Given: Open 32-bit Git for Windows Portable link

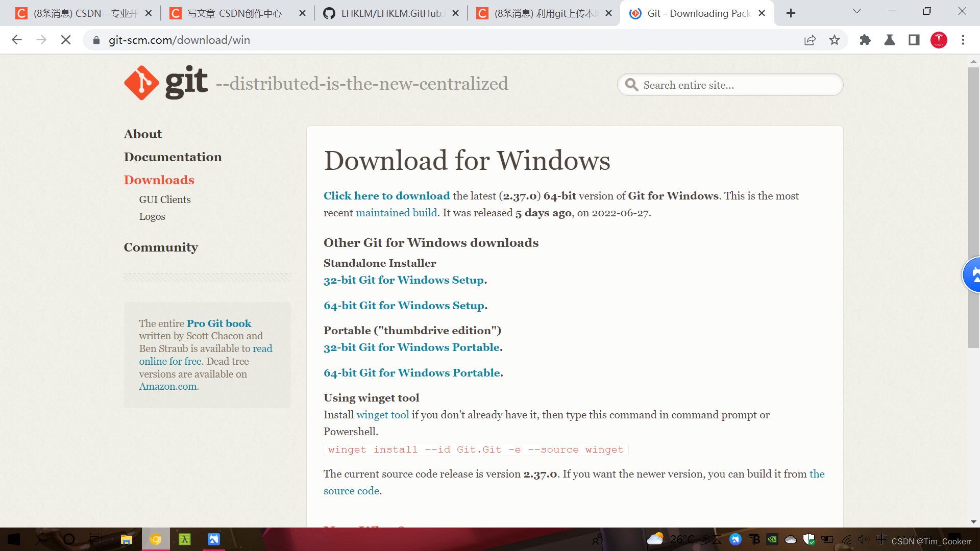Looking at the screenshot, I should pyautogui.click(x=412, y=347).
